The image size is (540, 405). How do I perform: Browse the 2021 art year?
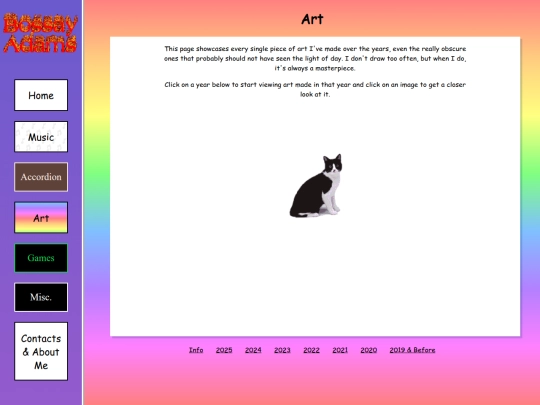coord(340,350)
